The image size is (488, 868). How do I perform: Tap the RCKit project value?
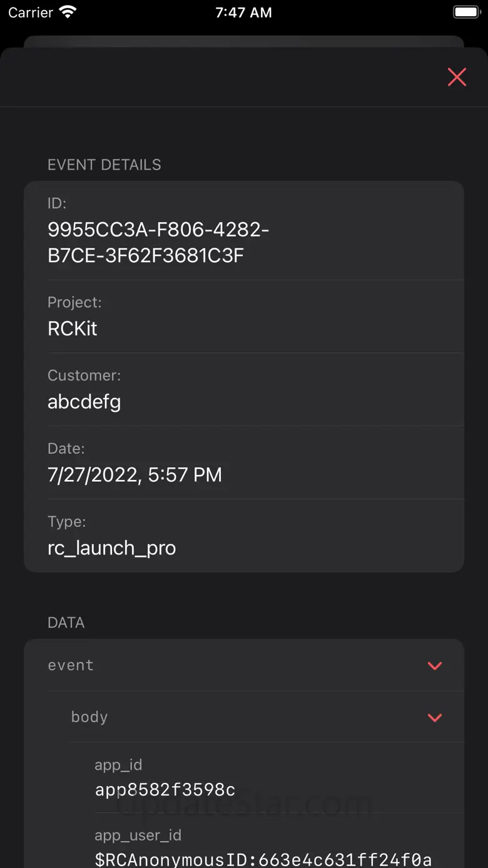pos(73,329)
